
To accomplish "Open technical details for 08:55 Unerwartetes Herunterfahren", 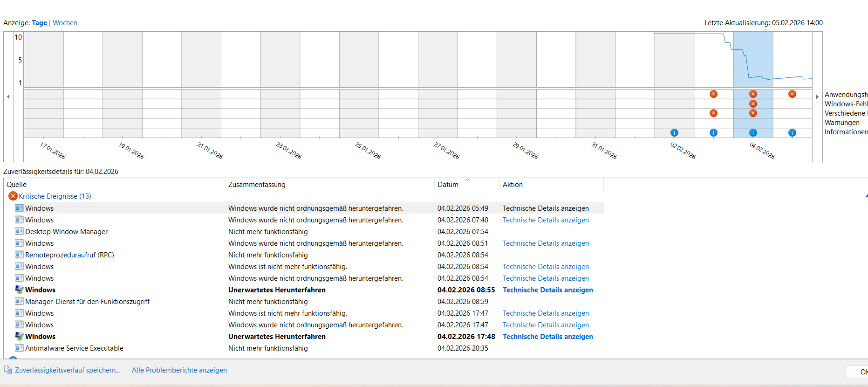I will coord(548,290).
